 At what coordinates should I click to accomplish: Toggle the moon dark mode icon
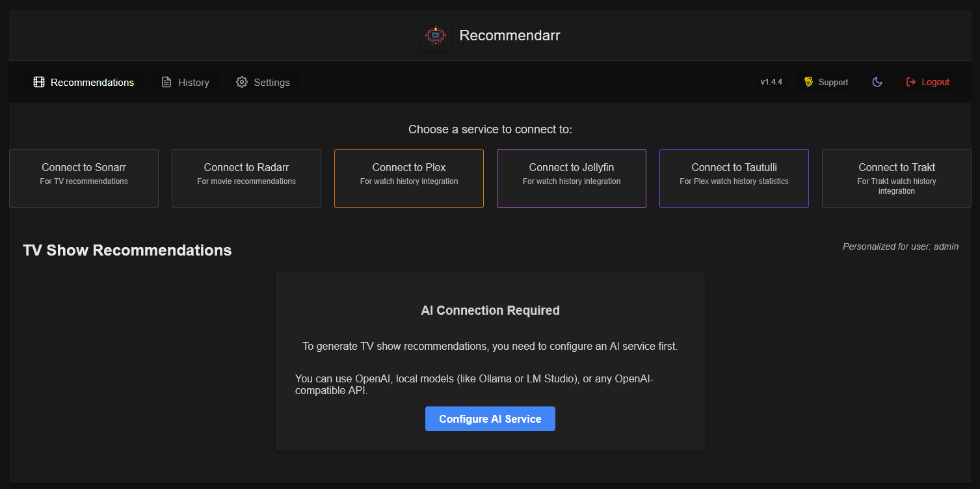pyautogui.click(x=877, y=82)
